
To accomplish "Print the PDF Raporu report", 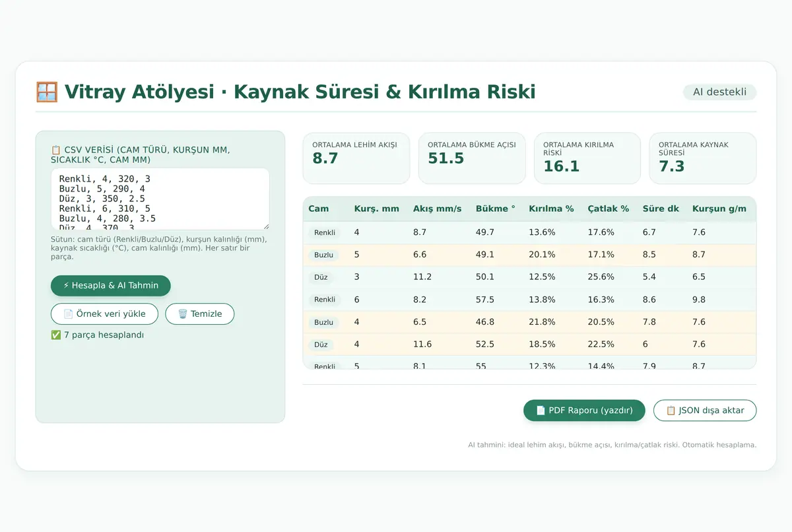I will [x=584, y=411].
